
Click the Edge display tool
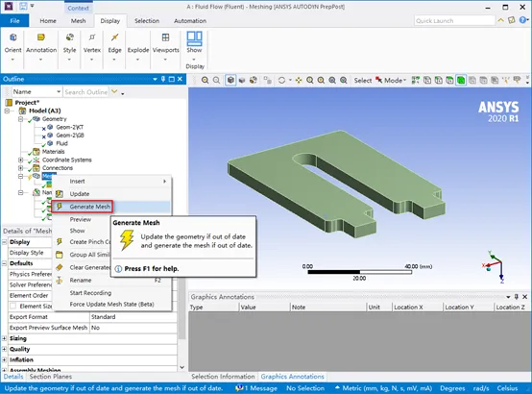coord(114,47)
